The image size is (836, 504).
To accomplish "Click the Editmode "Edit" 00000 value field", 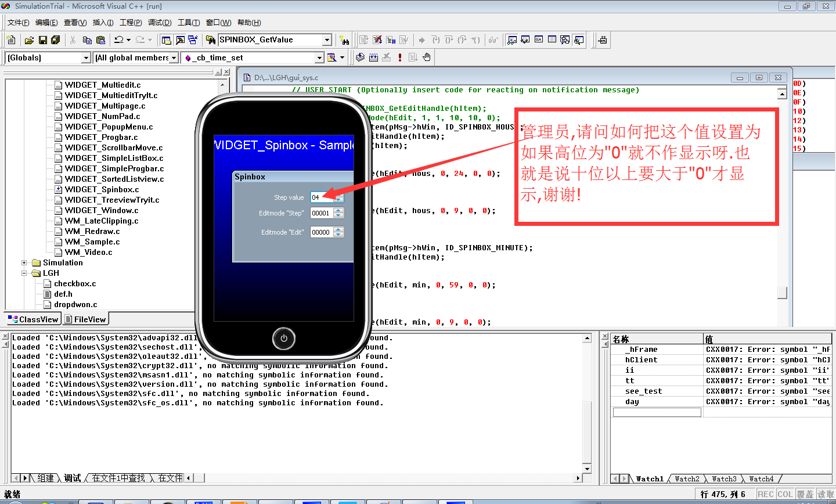I will click(x=322, y=232).
